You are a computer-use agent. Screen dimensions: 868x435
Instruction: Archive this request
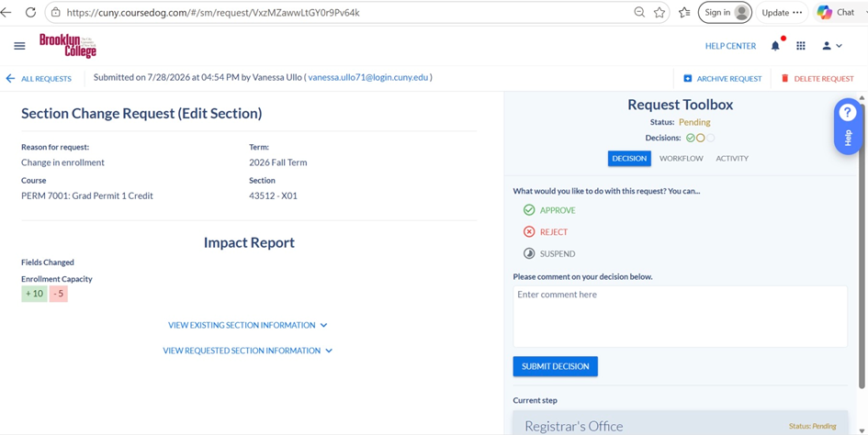pyautogui.click(x=722, y=79)
